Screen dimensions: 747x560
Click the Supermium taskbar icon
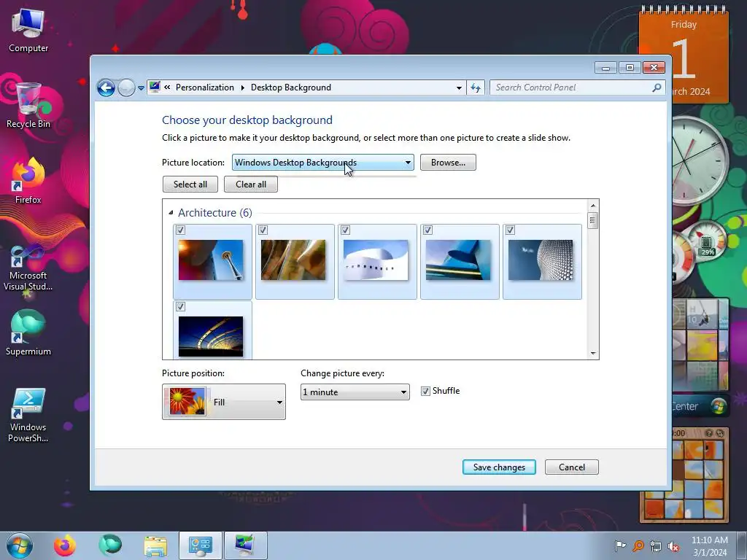pyautogui.click(x=110, y=545)
